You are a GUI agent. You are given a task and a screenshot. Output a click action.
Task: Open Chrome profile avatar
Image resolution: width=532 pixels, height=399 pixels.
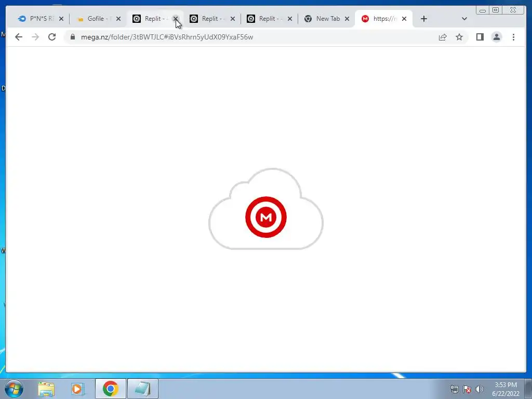496,37
